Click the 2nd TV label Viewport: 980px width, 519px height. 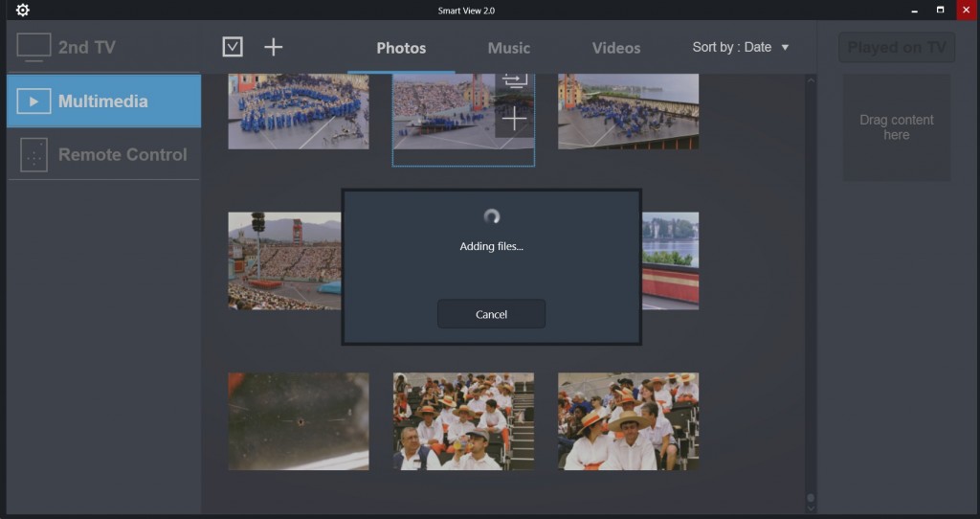coord(87,48)
